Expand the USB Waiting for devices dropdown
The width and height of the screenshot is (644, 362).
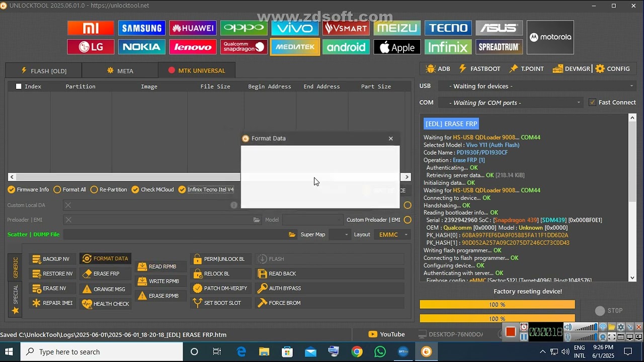point(537,86)
